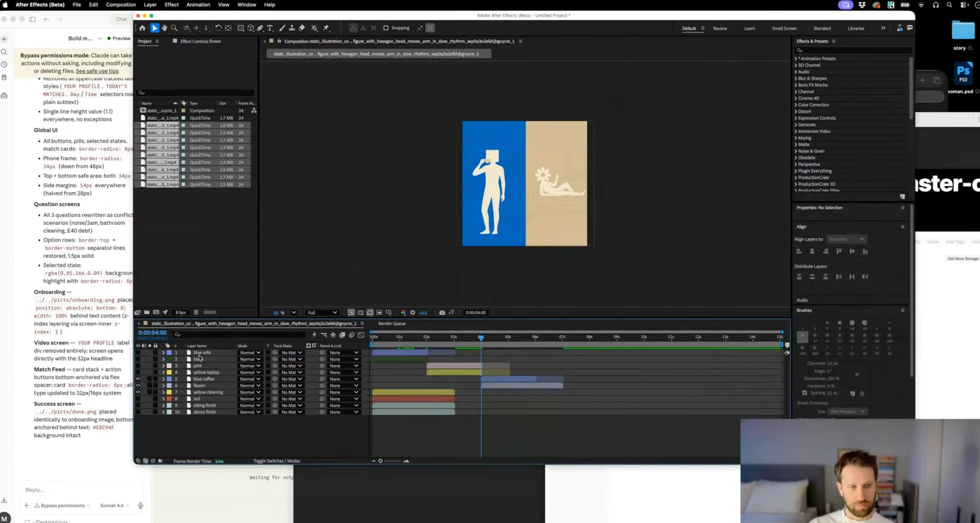Open blend mode dropdown for pink layer
The width and height of the screenshot is (980, 523).
tap(250, 366)
